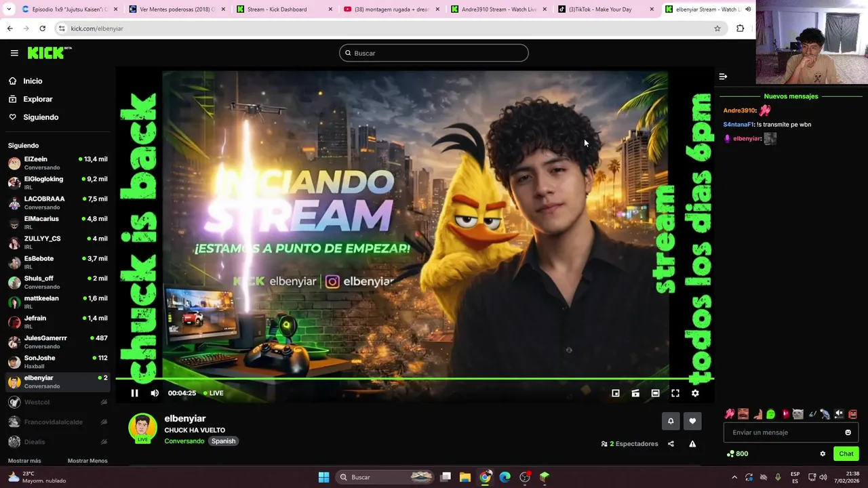Insert the laughing man face emote
Viewport: 868px width, 488px height.
[743, 414]
